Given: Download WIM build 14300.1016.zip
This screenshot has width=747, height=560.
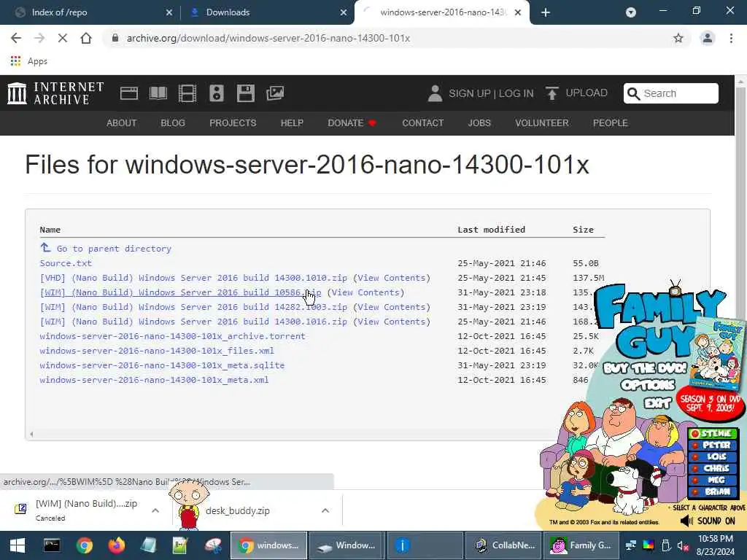Looking at the screenshot, I should coord(193,322).
